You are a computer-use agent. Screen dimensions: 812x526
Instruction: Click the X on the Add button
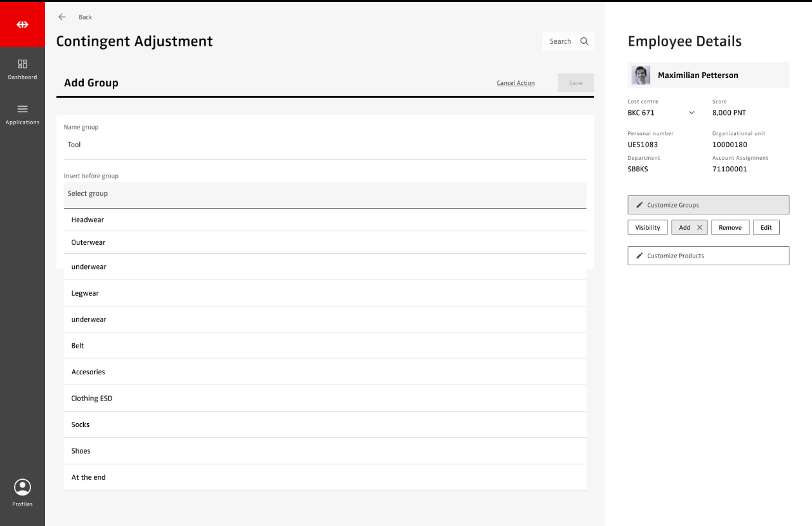pos(700,227)
